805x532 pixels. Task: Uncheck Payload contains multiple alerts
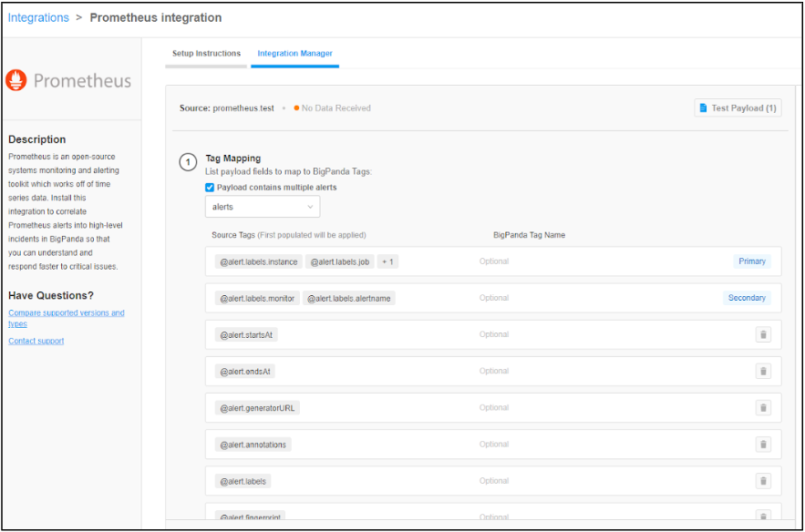[x=210, y=188]
